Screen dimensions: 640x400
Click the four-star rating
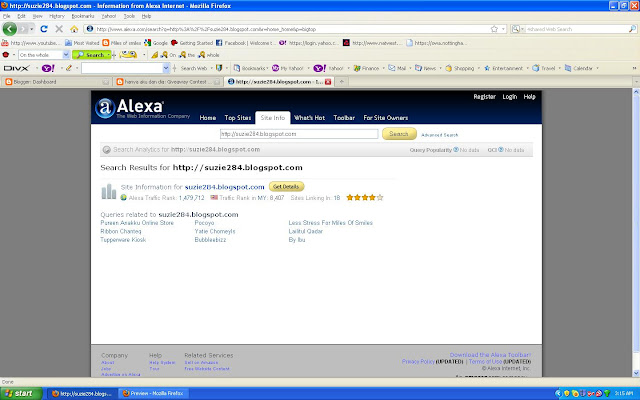pyautogui.click(x=364, y=198)
